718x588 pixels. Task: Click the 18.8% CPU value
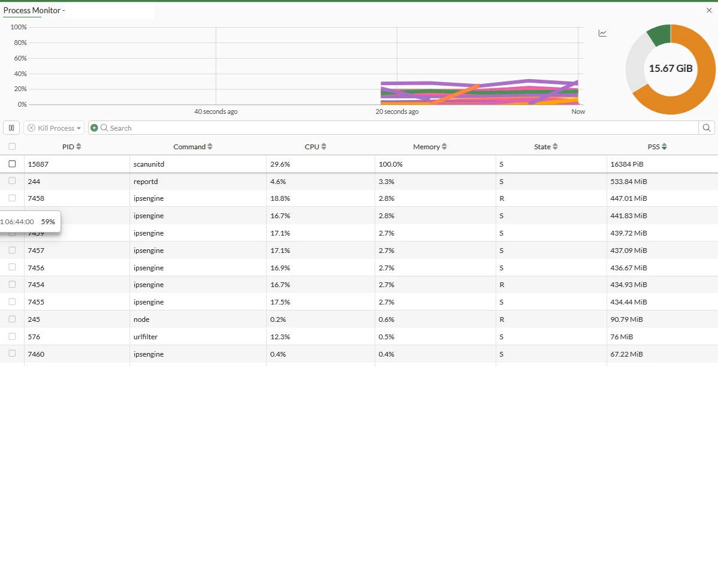(x=280, y=198)
